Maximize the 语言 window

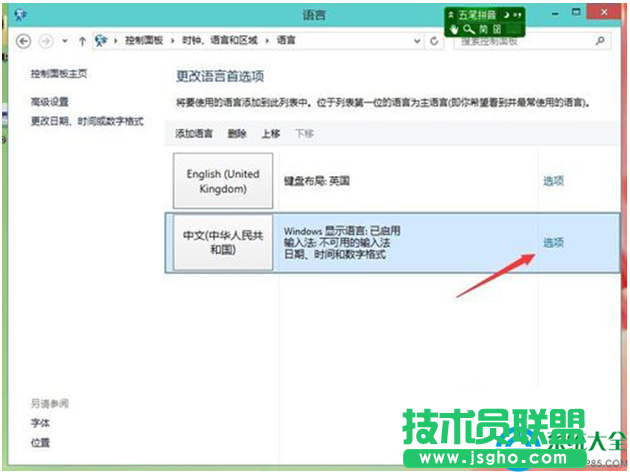pyautogui.click(x=576, y=12)
